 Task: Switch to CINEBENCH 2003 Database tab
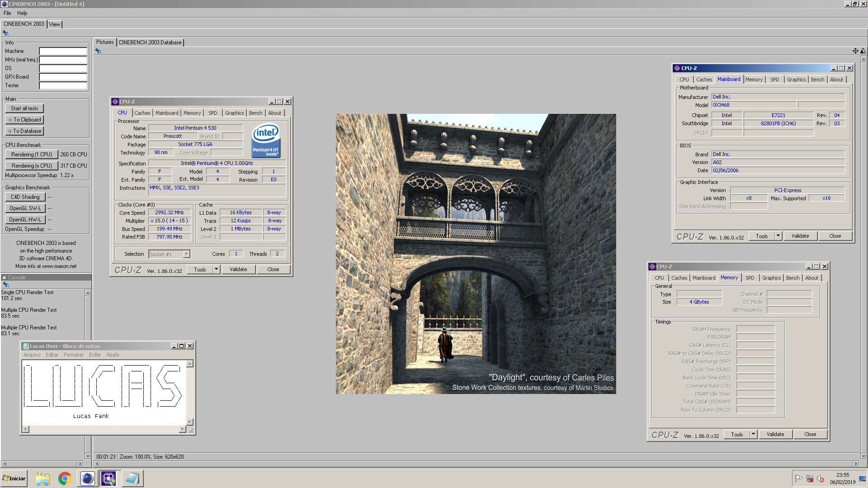click(150, 42)
